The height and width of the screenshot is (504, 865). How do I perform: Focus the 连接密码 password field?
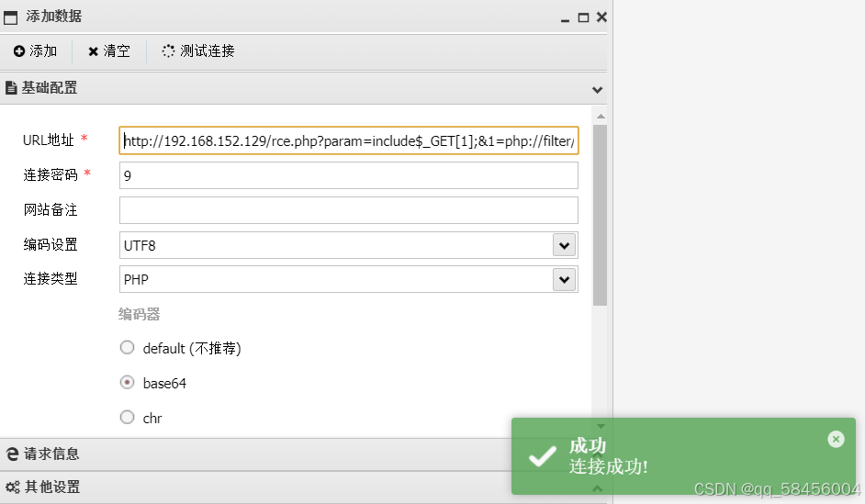349,175
